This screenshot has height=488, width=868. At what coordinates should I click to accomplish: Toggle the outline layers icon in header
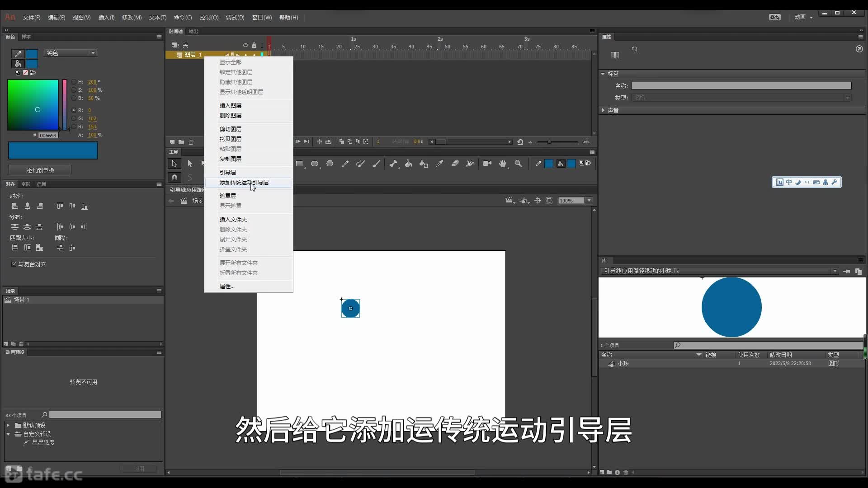262,45
